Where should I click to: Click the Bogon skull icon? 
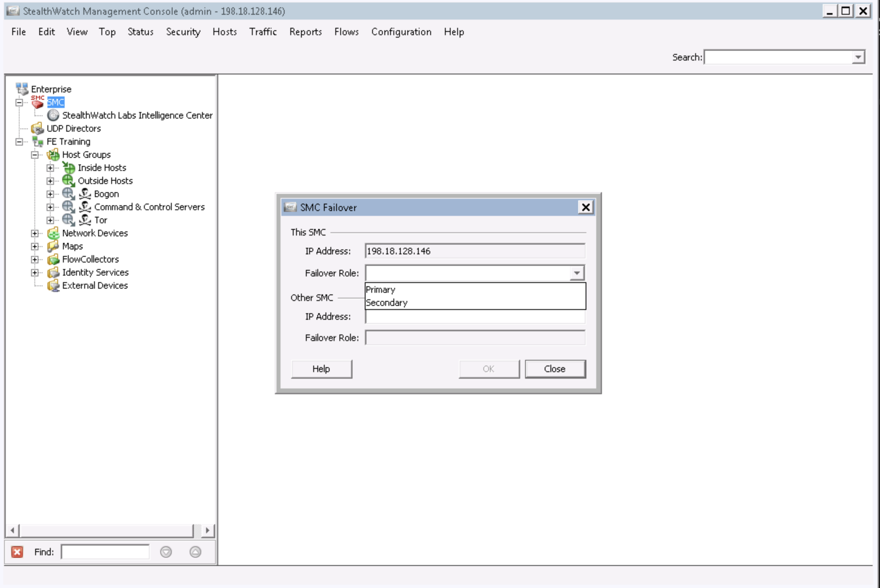pos(85,194)
